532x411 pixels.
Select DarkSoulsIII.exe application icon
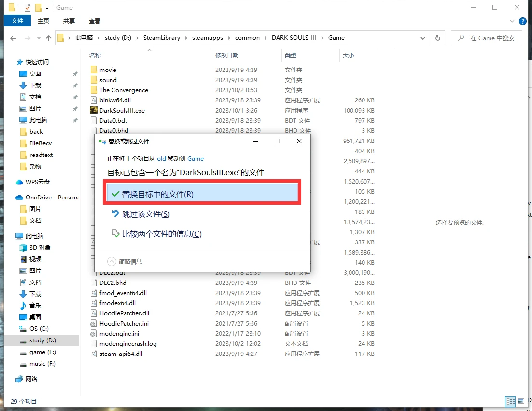click(94, 110)
